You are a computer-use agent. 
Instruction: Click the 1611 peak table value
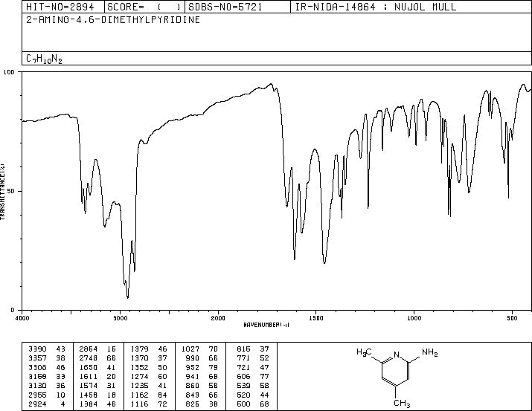[89, 376]
